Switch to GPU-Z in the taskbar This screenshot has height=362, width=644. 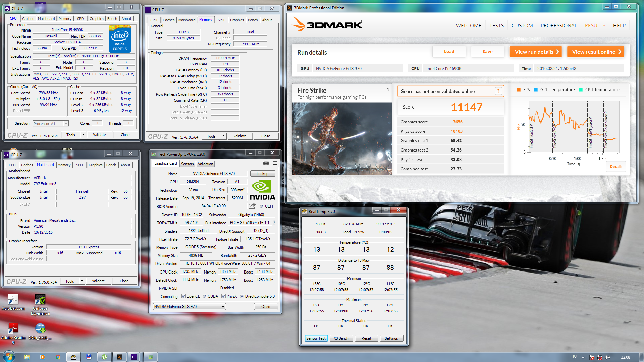(151, 357)
